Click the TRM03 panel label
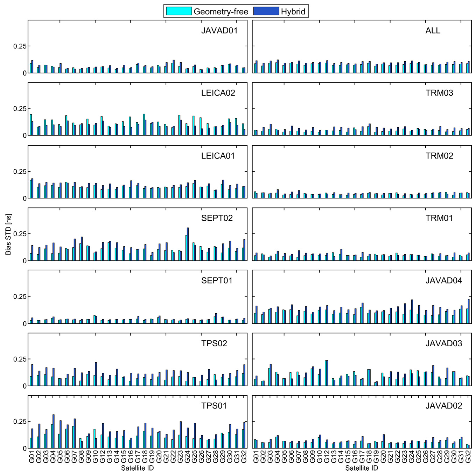This screenshot has height=475, width=476. 439,93
